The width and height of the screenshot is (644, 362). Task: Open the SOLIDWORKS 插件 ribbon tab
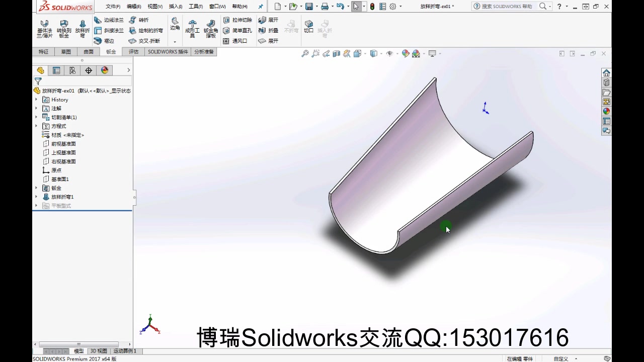click(x=168, y=52)
